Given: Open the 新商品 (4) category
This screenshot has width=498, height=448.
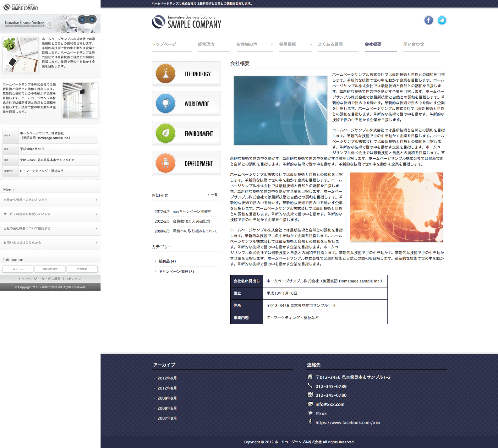Looking at the screenshot, I should click(x=167, y=261).
